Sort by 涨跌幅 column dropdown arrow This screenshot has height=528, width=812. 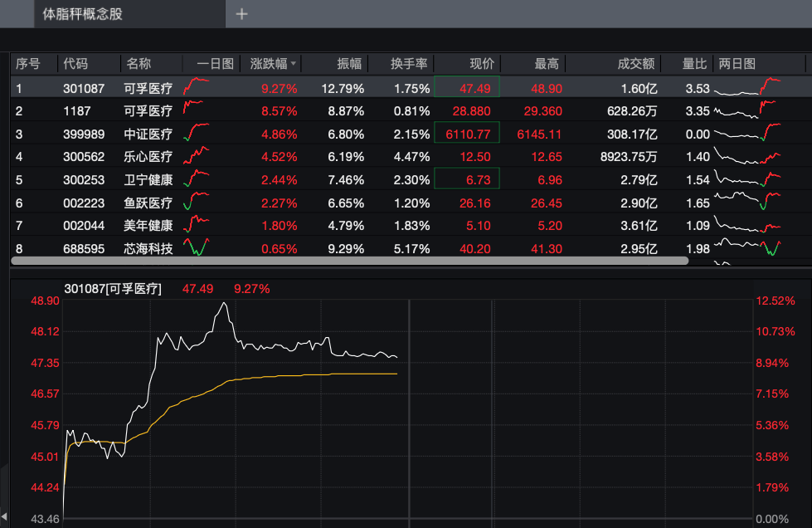(x=294, y=64)
